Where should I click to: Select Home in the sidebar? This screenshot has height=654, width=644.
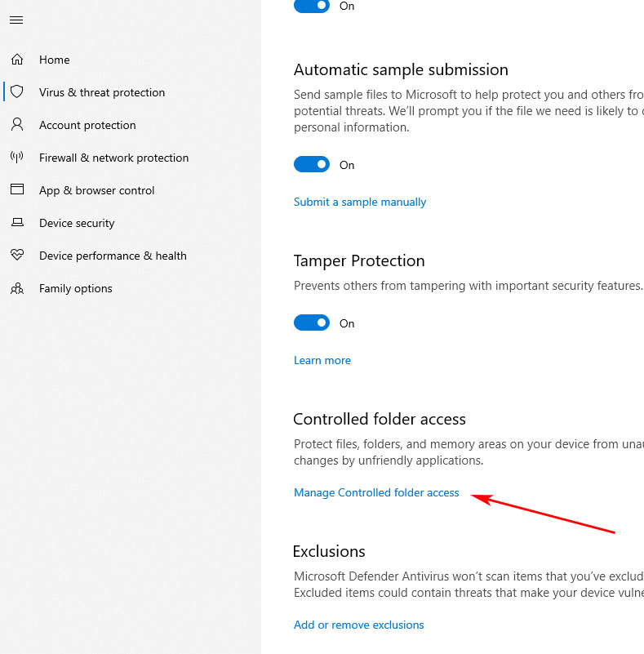54,60
